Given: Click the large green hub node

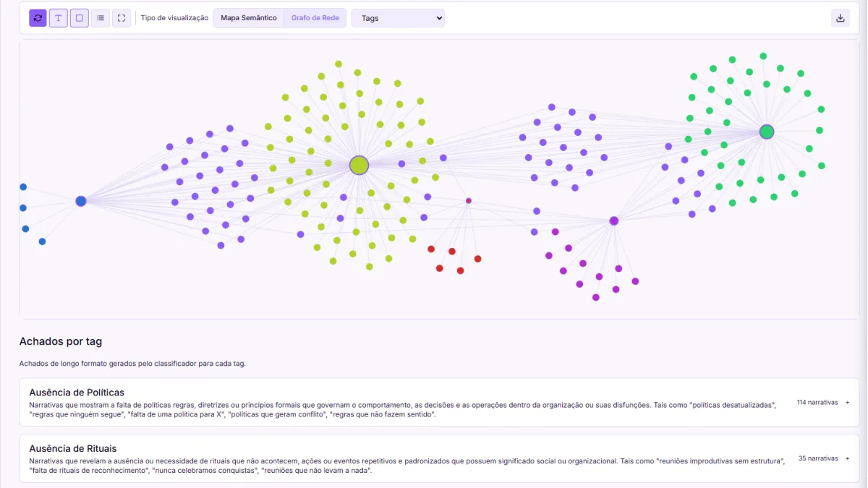Looking at the screenshot, I should 767,132.
